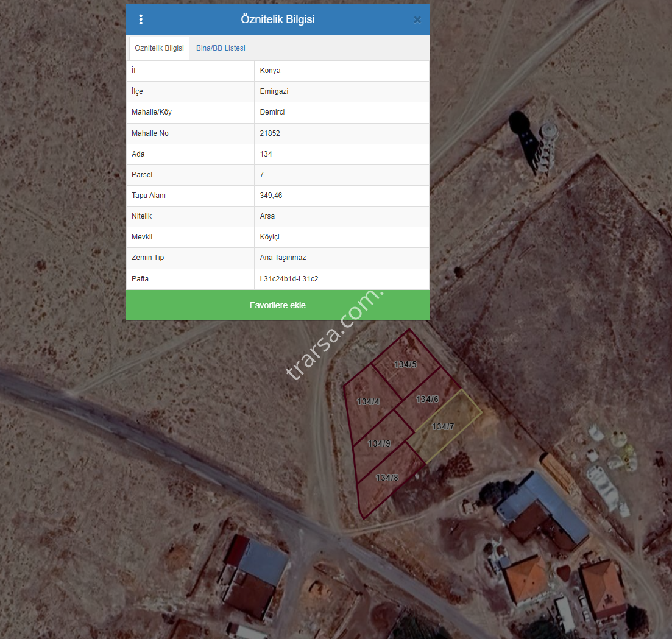
Task: Click the Parsel label
Action: tap(142, 175)
